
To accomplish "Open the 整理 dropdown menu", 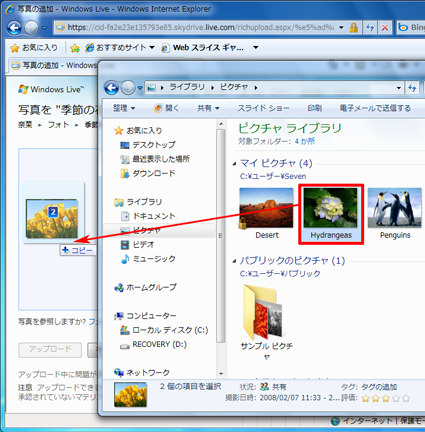I will [x=124, y=108].
